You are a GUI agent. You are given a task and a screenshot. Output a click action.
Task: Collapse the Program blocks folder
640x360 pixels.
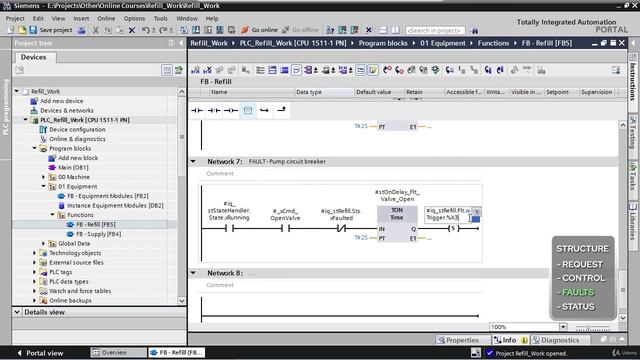35,149
